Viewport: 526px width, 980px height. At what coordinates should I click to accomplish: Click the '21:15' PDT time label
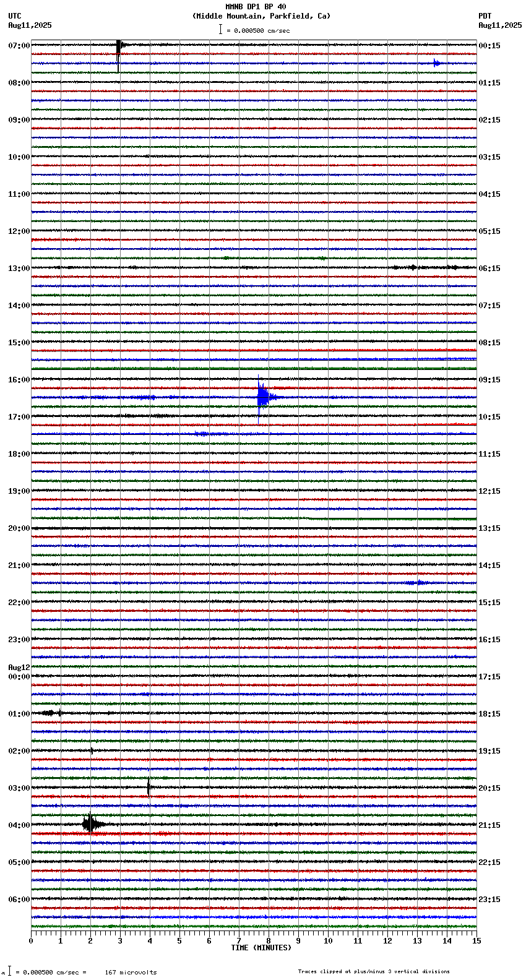pos(489,825)
